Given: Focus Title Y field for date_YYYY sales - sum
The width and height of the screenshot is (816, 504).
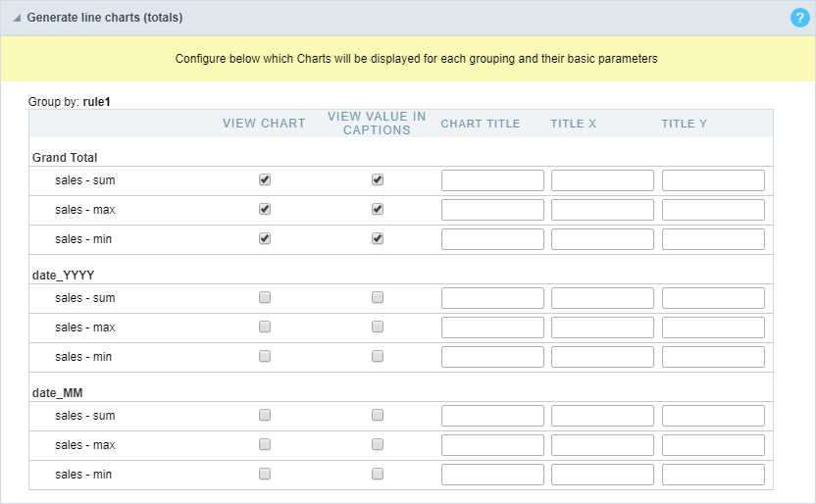Looking at the screenshot, I should 713,298.
